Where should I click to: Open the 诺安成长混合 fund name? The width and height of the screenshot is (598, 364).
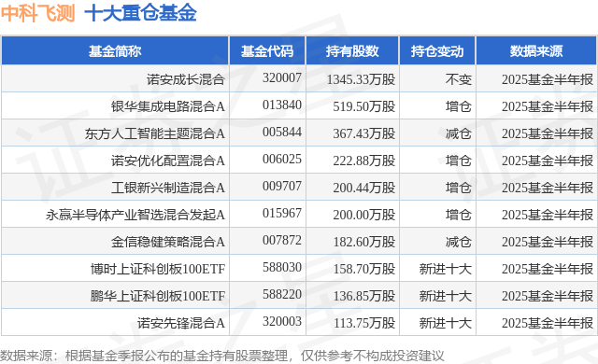186,79
